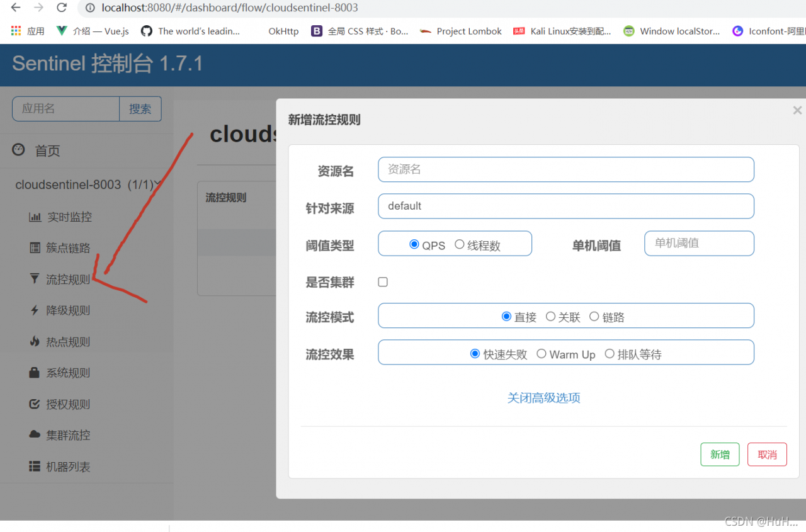The width and height of the screenshot is (806, 532).
Task: Close the 新增流控规则 dialog with X
Action: click(x=797, y=110)
